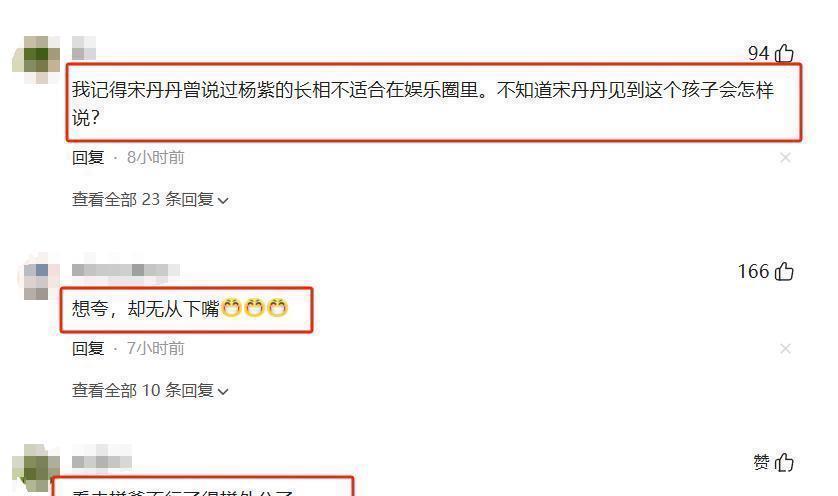This screenshot has height=496, width=838.
Task: Click the 想夸，却无从下嘴 comment text
Action: click(x=180, y=308)
